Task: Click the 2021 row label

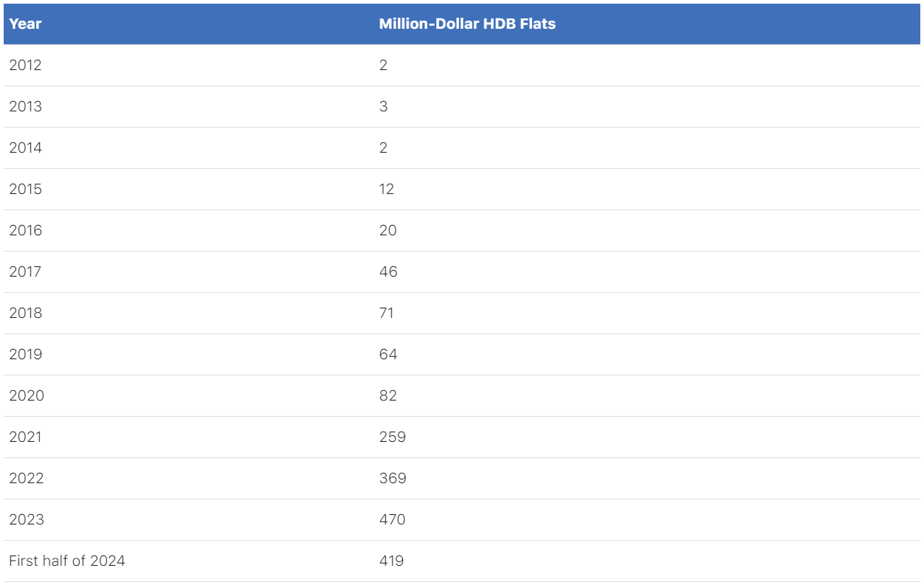Action: point(25,437)
